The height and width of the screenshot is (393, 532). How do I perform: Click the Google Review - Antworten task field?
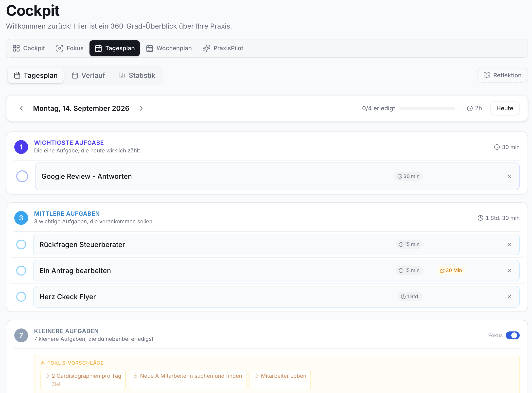tap(277, 176)
